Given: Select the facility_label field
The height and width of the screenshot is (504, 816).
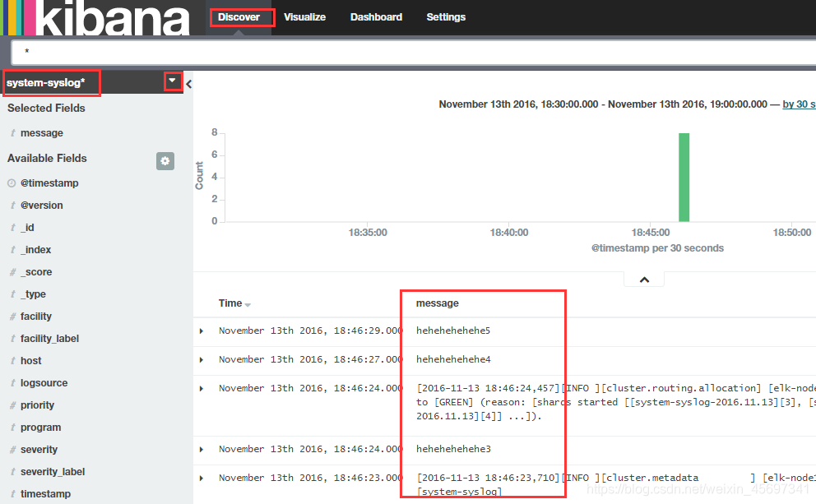Looking at the screenshot, I should click(49, 339).
